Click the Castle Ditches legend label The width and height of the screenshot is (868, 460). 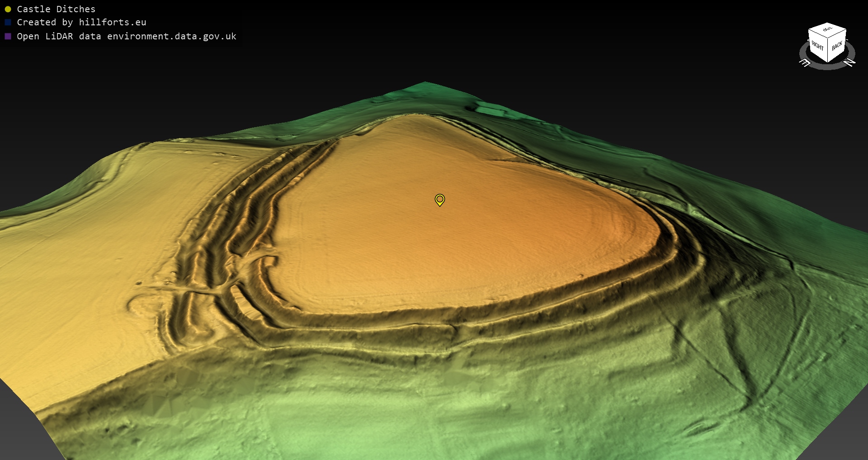tap(56, 9)
